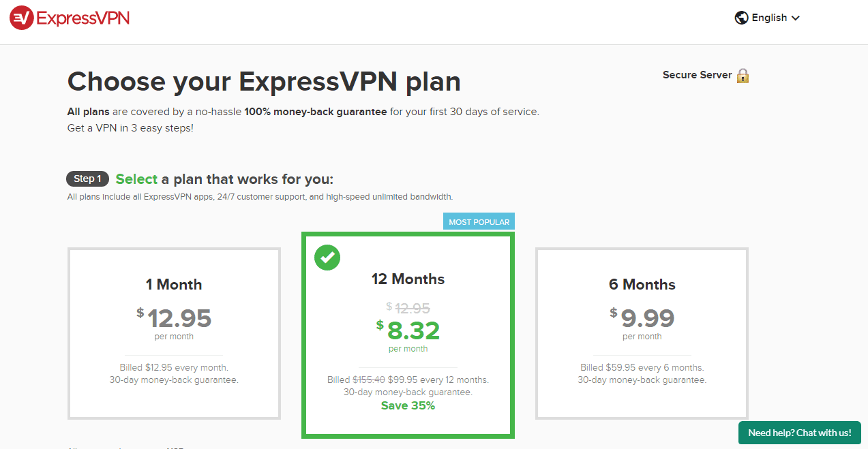The width and height of the screenshot is (868, 449).
Task: Click the dropdown arrow next to English
Action: (x=794, y=18)
